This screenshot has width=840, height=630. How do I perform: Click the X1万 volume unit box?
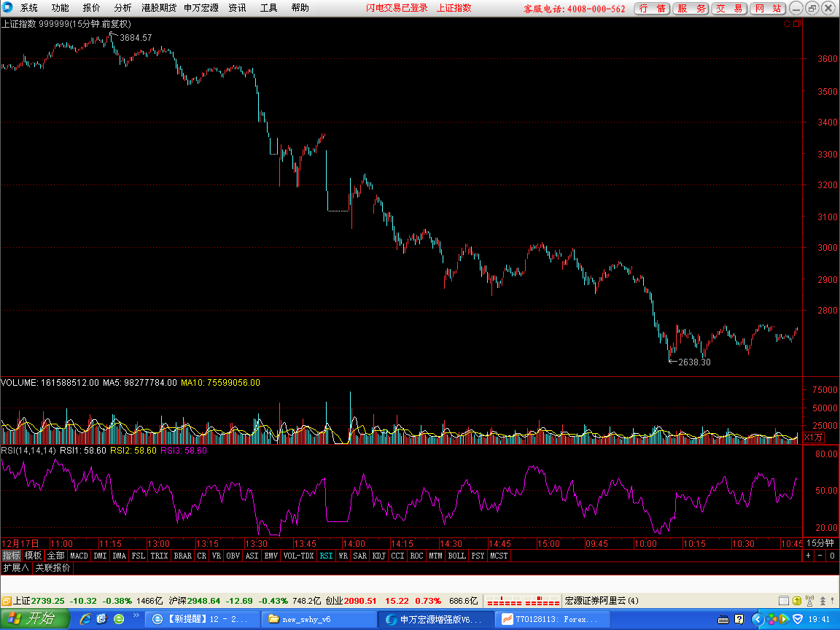coord(813,437)
